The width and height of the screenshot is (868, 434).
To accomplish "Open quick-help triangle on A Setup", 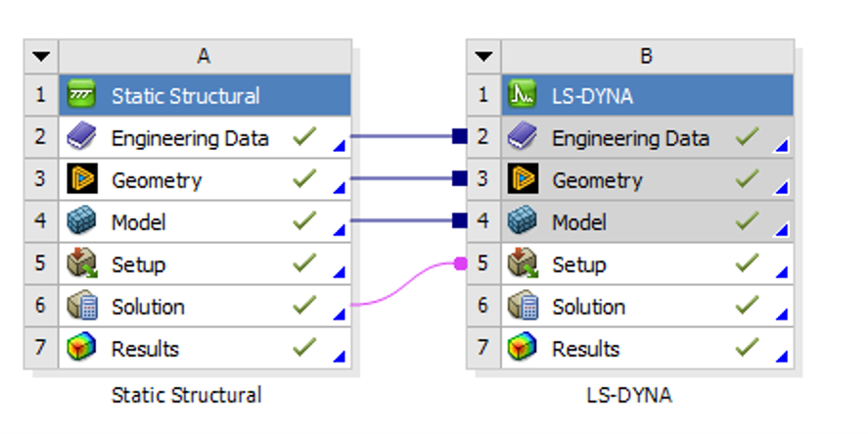I will tap(340, 272).
